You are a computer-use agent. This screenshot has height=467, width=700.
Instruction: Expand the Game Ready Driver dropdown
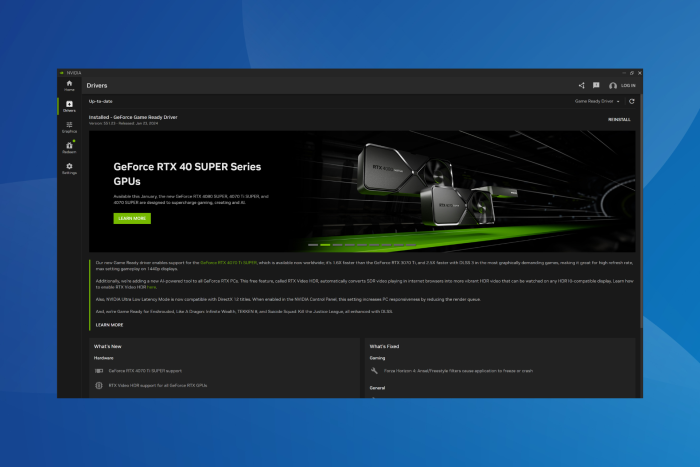tap(597, 101)
